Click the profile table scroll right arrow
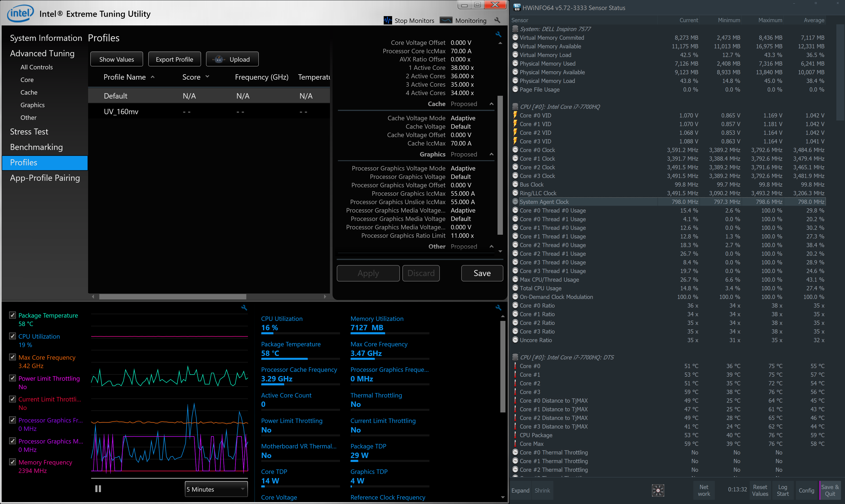This screenshot has height=504, width=845. 325,296
